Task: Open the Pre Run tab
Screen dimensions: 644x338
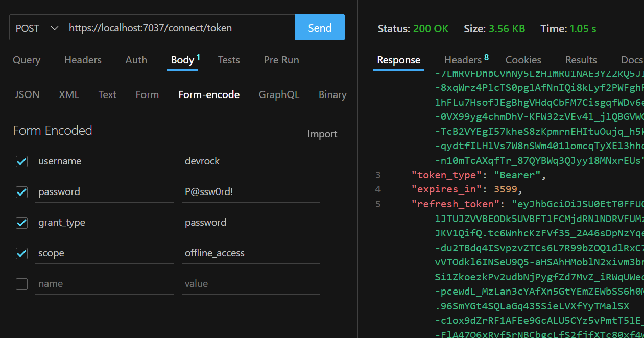Action: click(281, 60)
